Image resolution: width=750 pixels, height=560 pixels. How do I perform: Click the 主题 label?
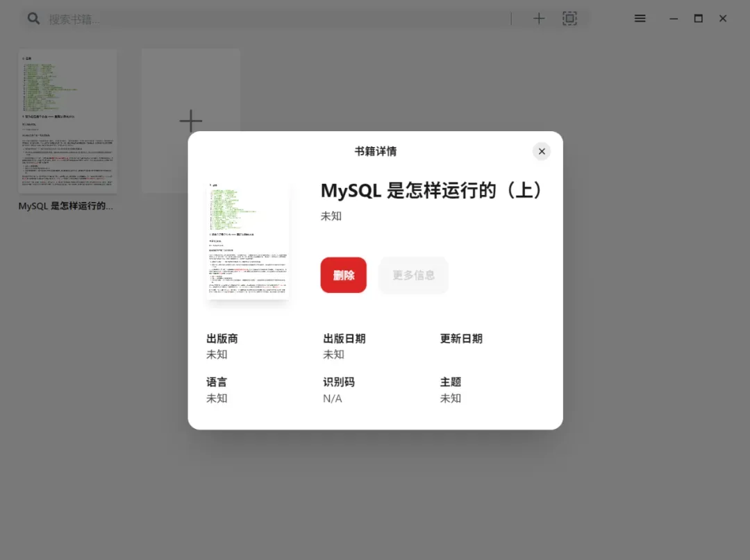[x=451, y=382]
